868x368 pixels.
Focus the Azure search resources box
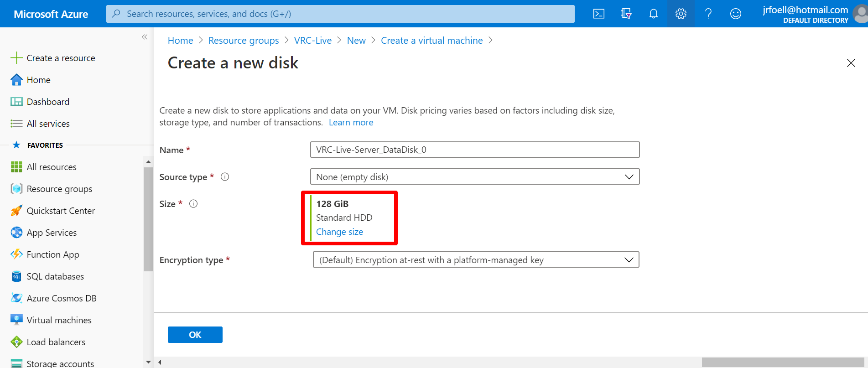340,14
